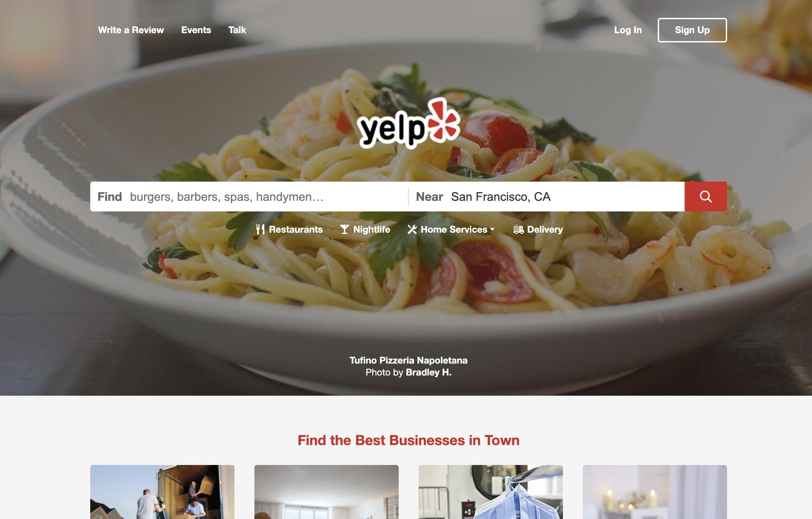812x519 pixels.
Task: Click the Talk navigation icon
Action: click(x=237, y=29)
